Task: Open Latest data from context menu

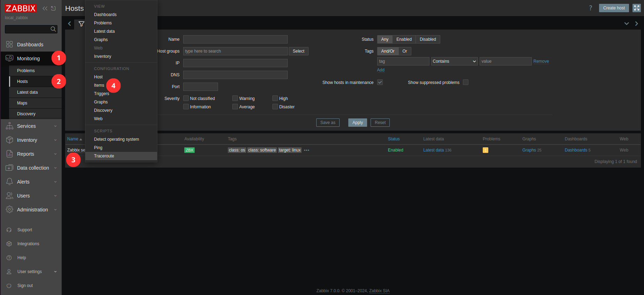Action: point(121,31)
